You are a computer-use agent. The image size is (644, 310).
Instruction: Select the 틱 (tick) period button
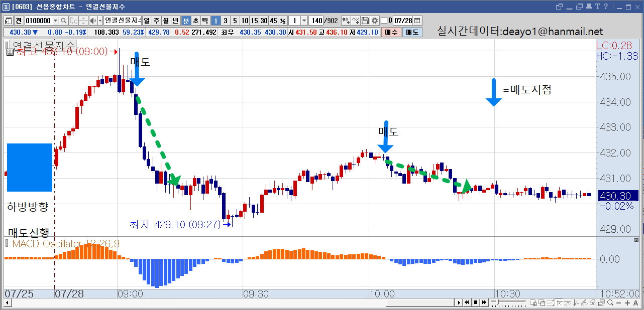205,21
